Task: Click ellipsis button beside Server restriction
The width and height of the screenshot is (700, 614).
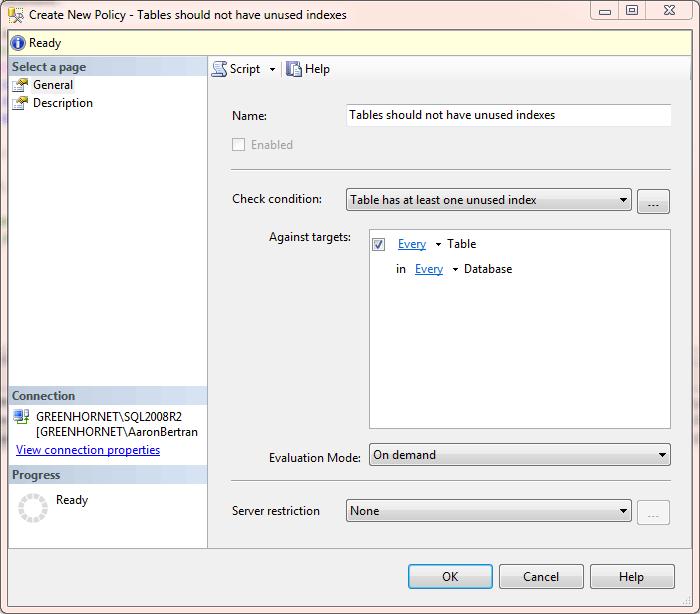Action: 653,513
